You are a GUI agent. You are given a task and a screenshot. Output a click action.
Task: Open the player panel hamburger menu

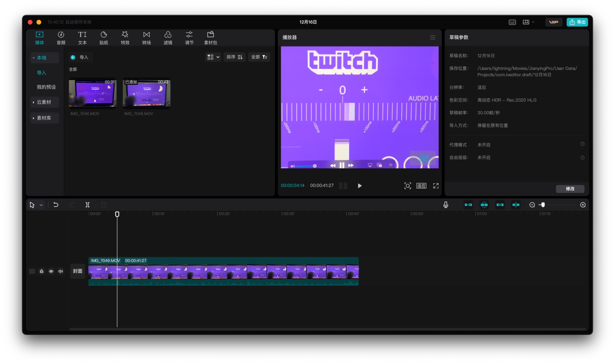(x=433, y=37)
